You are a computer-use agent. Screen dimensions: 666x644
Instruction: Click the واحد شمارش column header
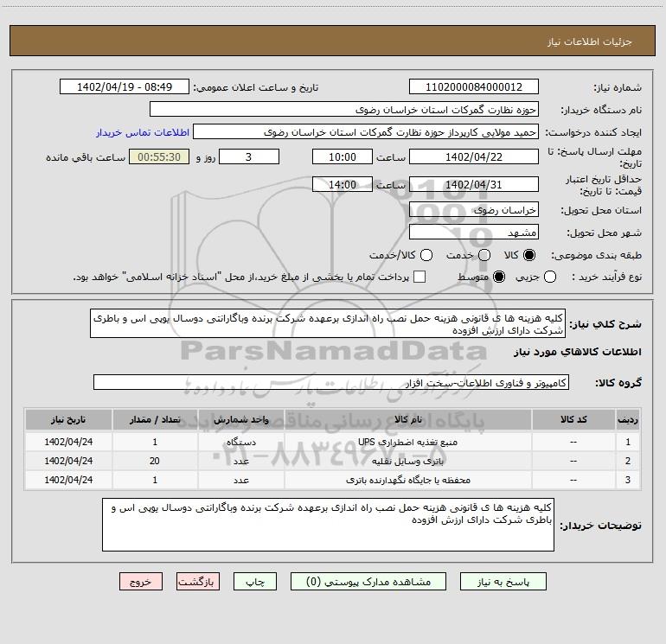[x=240, y=420]
